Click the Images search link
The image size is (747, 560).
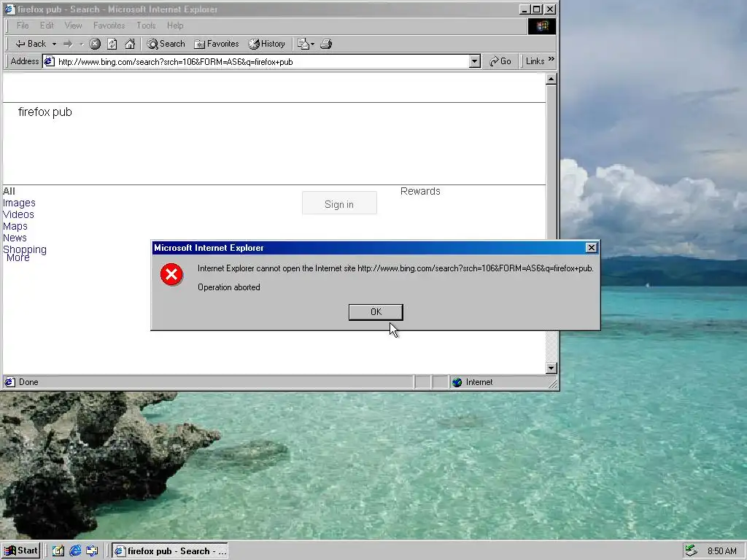coord(19,203)
